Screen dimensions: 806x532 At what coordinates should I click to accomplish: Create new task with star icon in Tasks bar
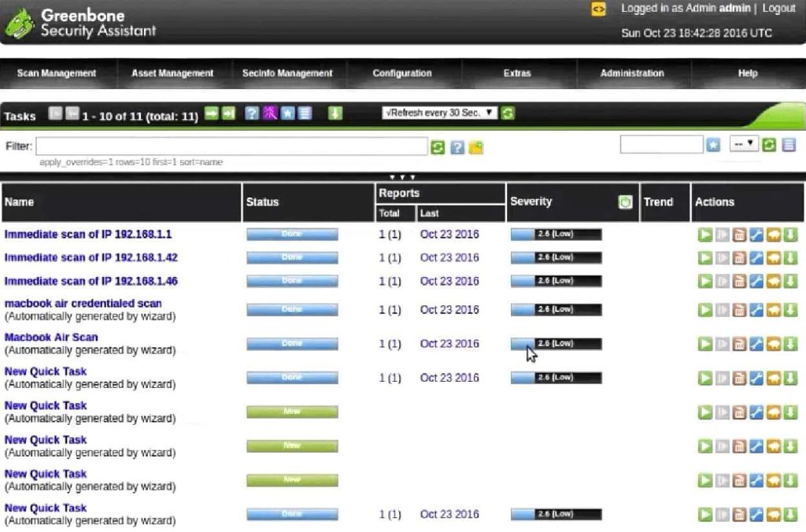[288, 113]
